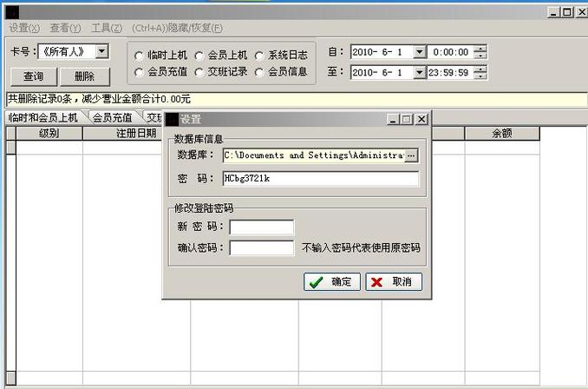Screen dimensions: 588x389
Task: Open the 设置 menu
Action: (x=24, y=28)
